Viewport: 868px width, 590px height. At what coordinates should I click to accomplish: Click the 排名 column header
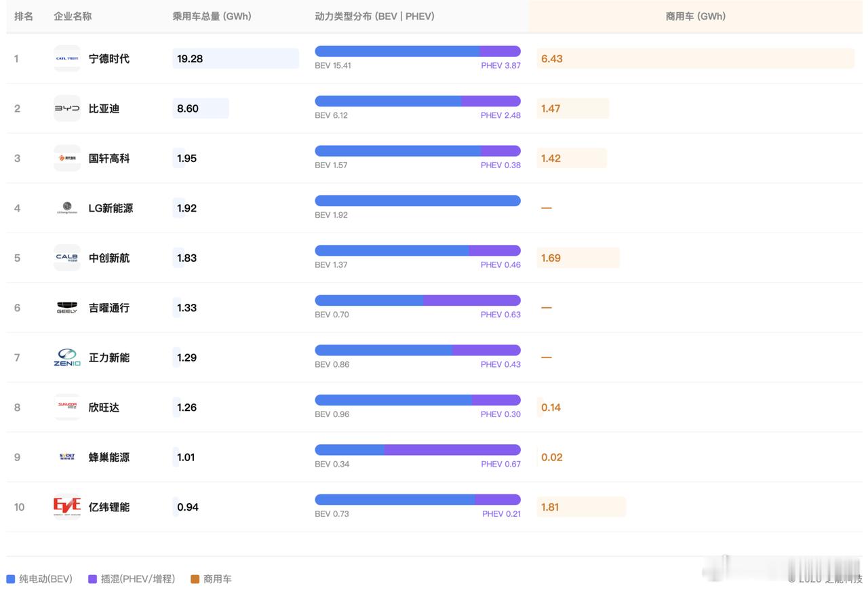click(24, 16)
